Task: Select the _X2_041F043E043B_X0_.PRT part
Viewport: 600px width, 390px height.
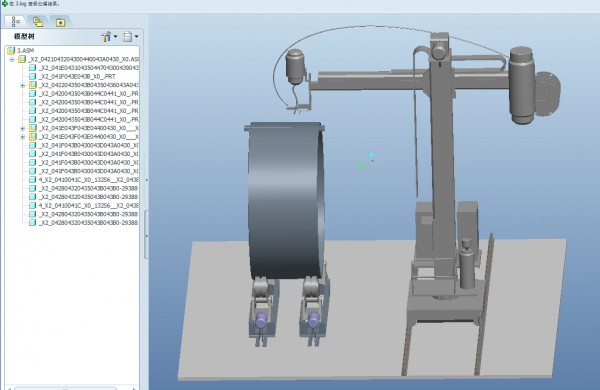Action: (78, 77)
